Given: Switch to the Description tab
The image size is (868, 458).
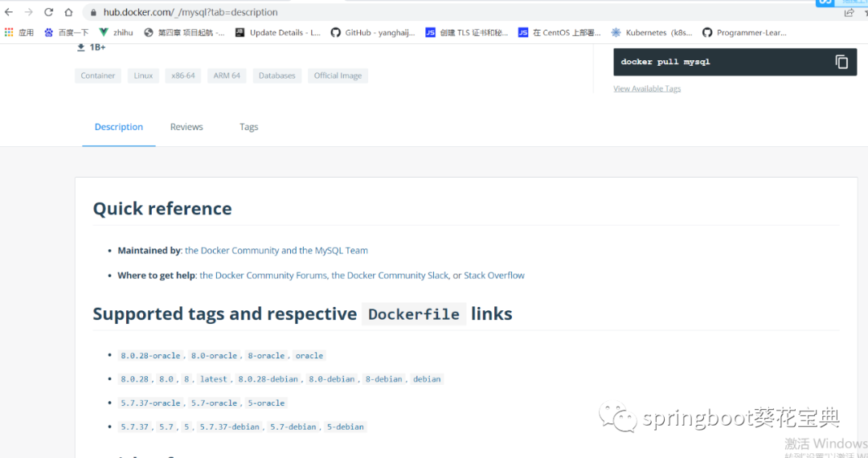Looking at the screenshot, I should pos(118,127).
